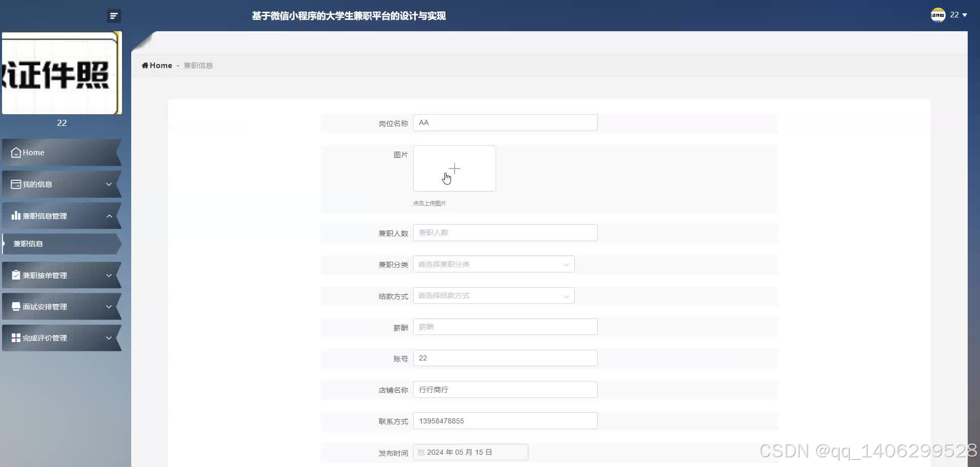Click the calendar icon in 发布时间 field
The image size is (980, 467).
coord(421,452)
